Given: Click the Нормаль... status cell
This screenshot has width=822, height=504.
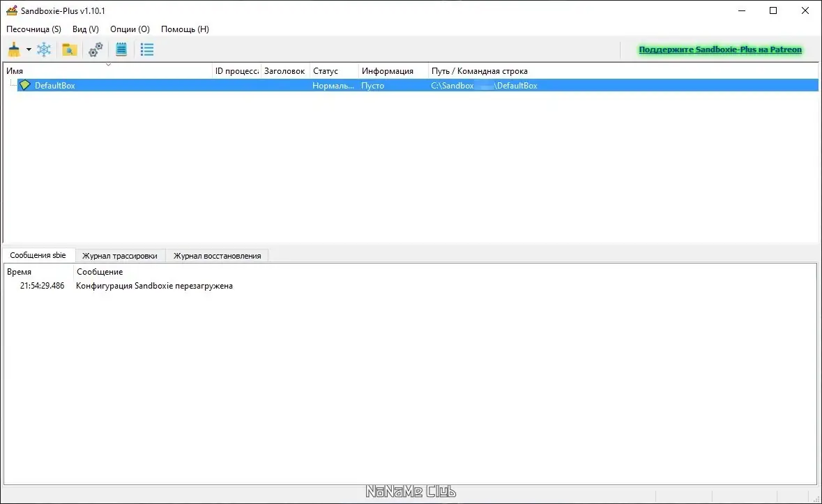Looking at the screenshot, I should pos(333,86).
